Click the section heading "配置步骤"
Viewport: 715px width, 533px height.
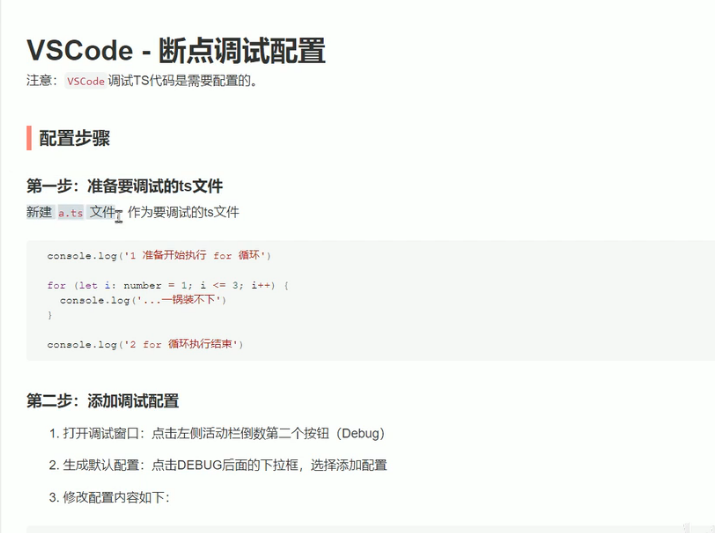[74, 138]
